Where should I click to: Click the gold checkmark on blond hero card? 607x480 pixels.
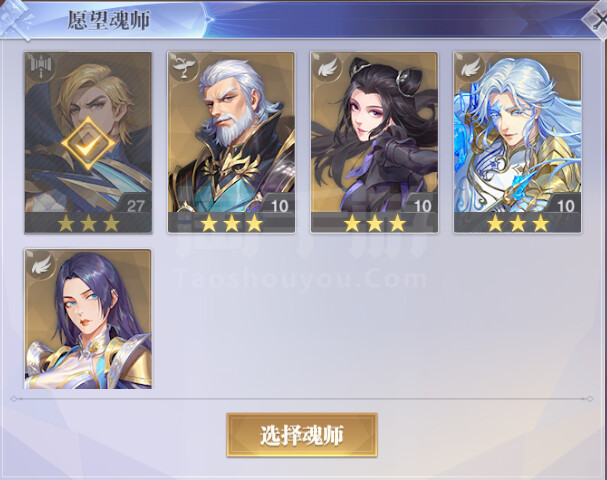(x=88, y=143)
